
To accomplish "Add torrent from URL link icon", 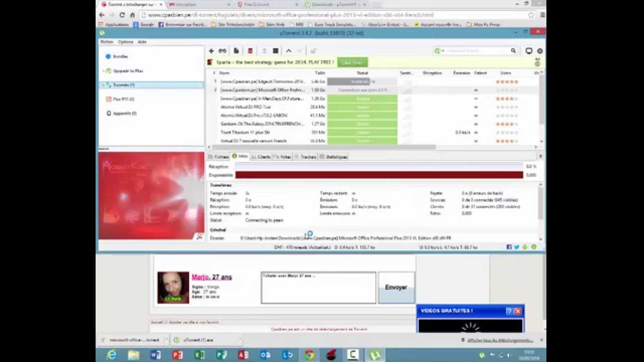I will click(222, 51).
